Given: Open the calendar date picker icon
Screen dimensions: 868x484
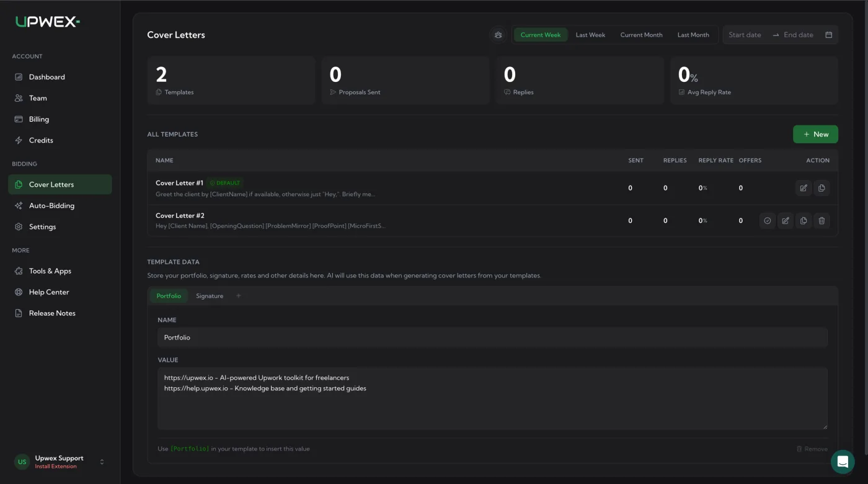Looking at the screenshot, I should (828, 35).
